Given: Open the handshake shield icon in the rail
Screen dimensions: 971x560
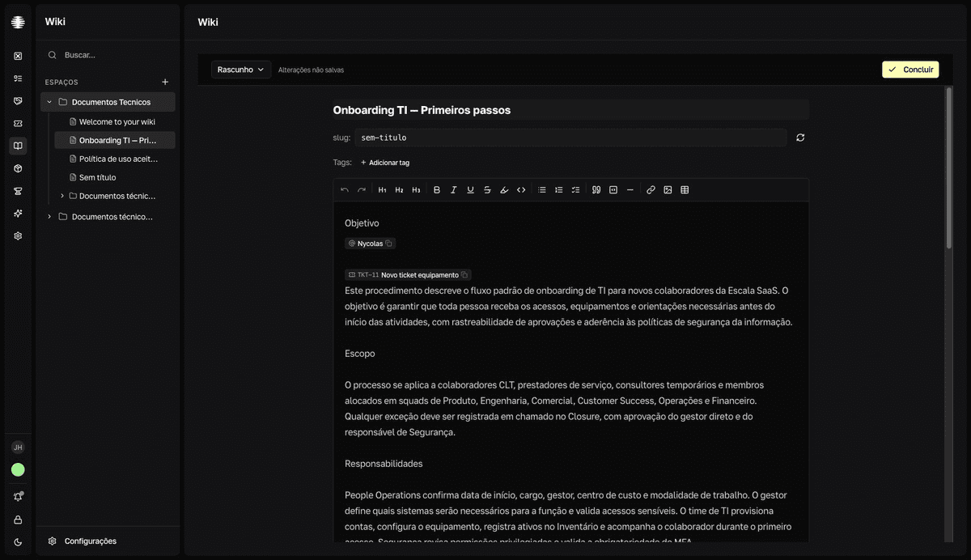Looking at the screenshot, I should [x=18, y=101].
